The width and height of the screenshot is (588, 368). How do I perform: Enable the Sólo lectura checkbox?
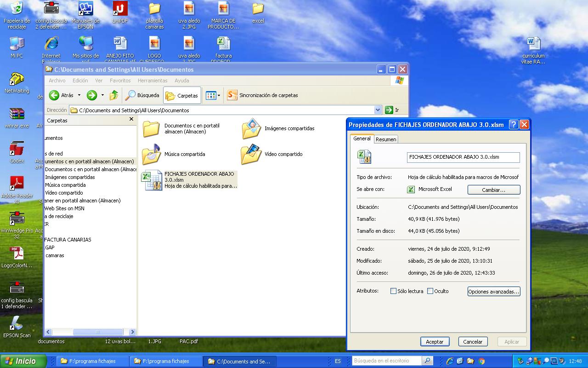coord(393,291)
